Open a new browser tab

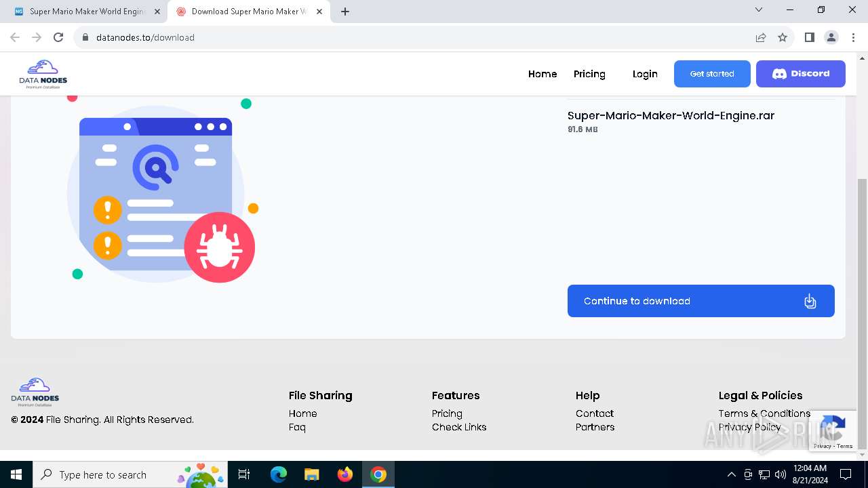tap(345, 12)
